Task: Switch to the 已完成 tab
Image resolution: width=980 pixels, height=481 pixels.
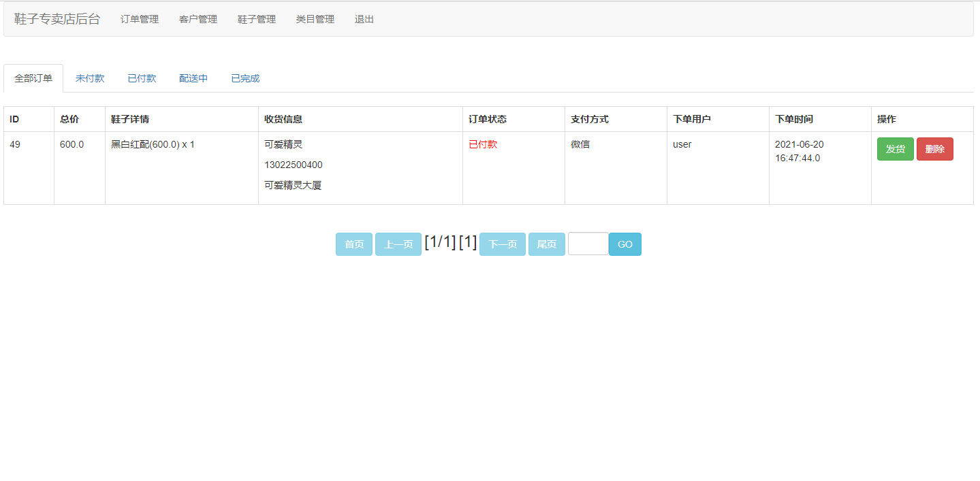Action: pyautogui.click(x=244, y=78)
